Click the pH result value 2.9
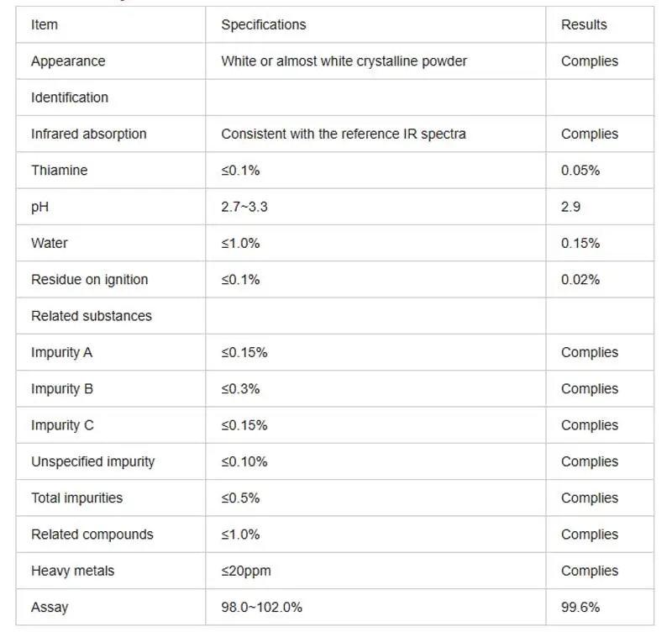The image size is (672, 632). 570,207
